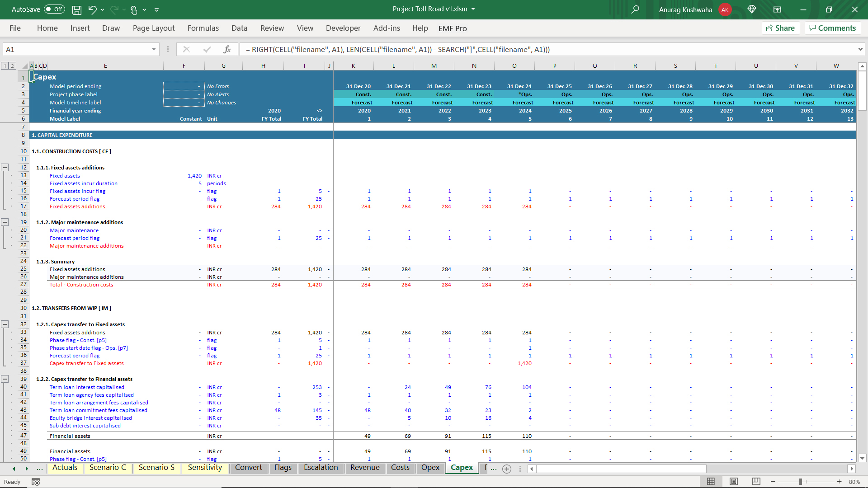Collapse the row group at row 39
The height and width of the screenshot is (488, 868).
click(x=5, y=379)
